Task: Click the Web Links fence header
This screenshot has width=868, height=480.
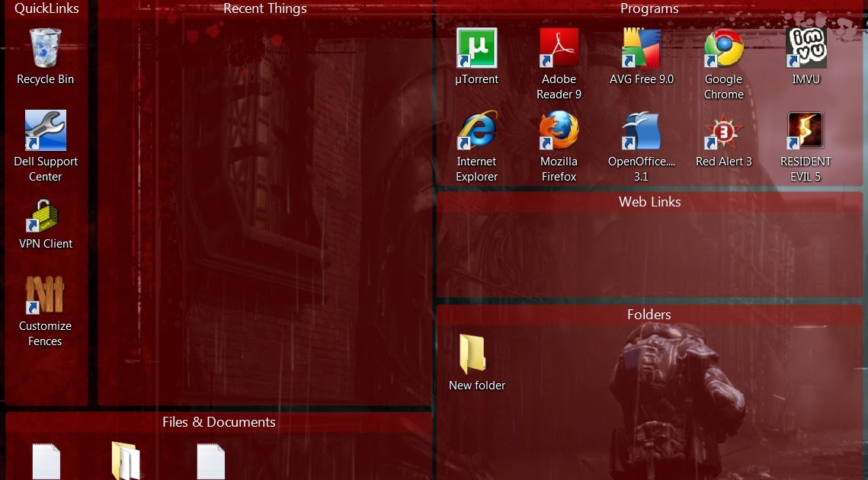Action: point(649,201)
